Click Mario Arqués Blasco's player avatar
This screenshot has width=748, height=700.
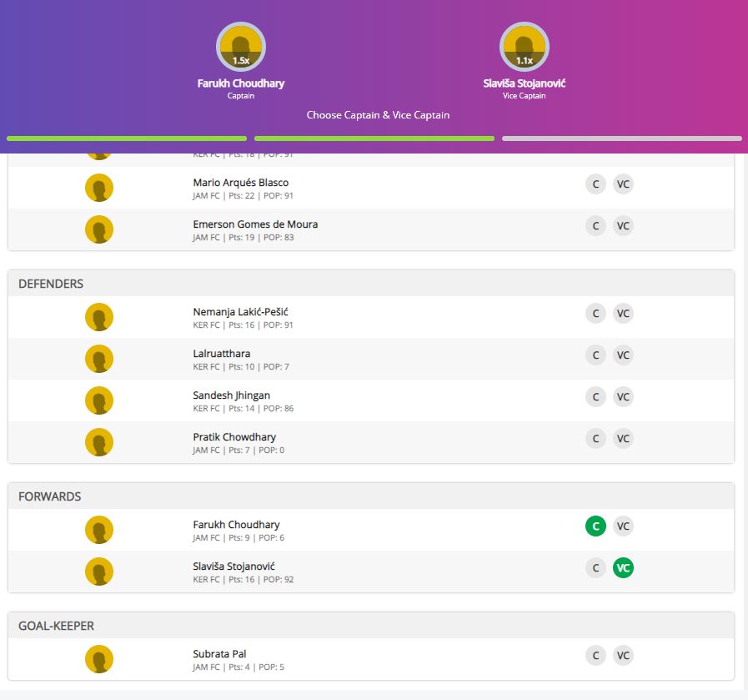99,188
